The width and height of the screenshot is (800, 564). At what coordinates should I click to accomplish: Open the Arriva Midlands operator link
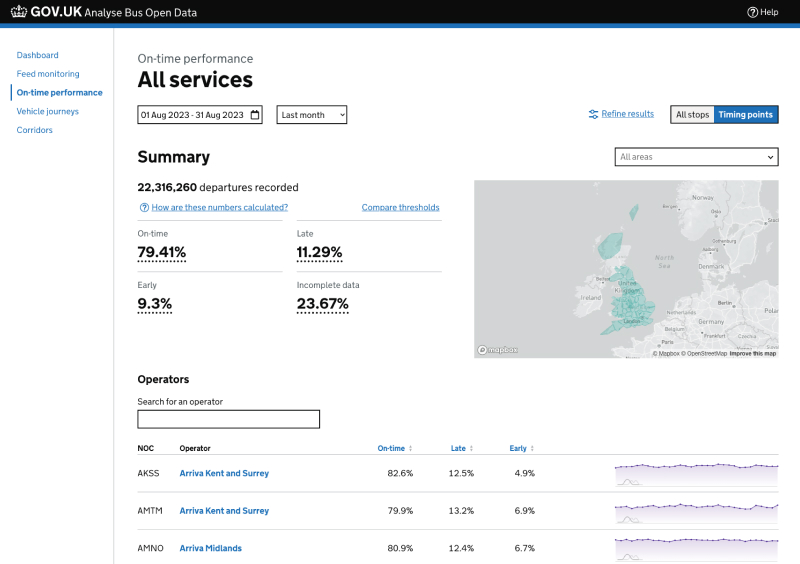210,548
